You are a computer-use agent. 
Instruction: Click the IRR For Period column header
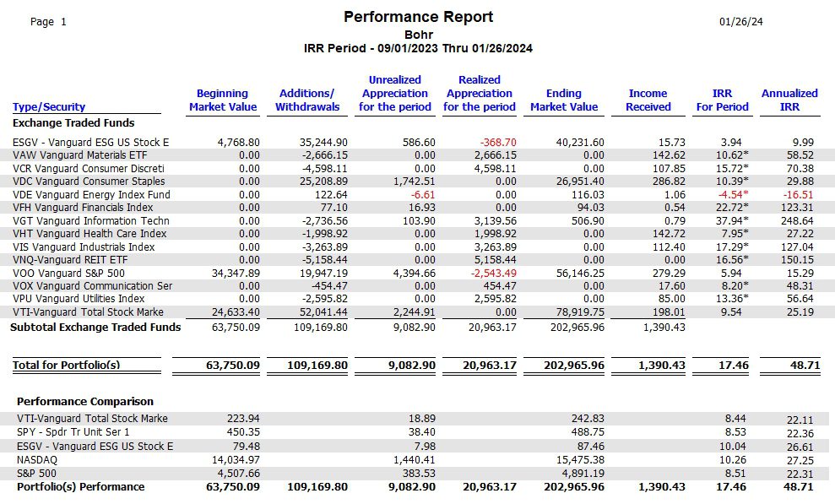[722, 100]
